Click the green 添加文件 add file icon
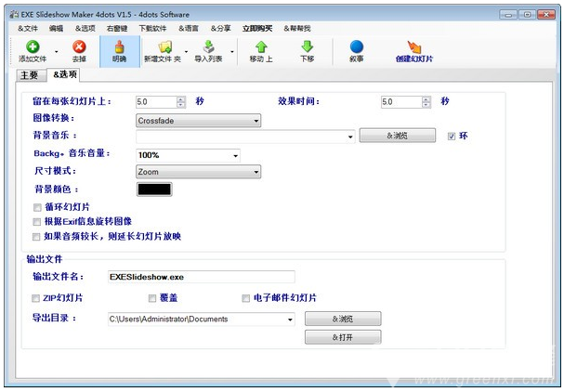This screenshot has height=392, width=564. coord(33,47)
